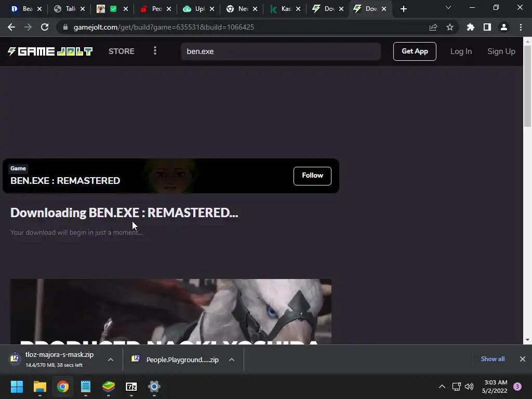Expand the tab search dropdown

(448, 7)
